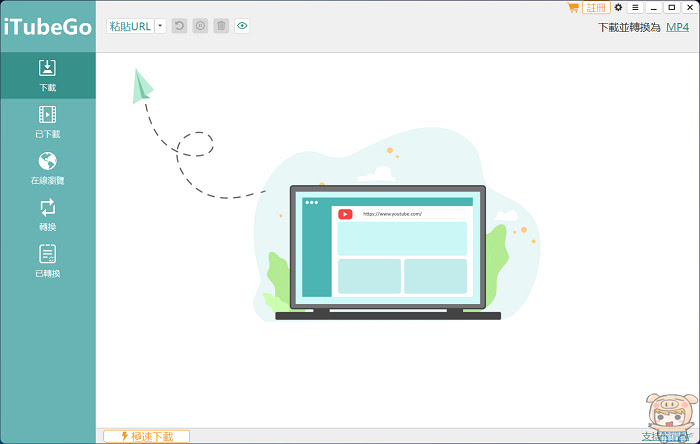Image resolution: width=700 pixels, height=444 pixels.
Task: Open the shopping cart purchase icon
Action: pos(573,8)
